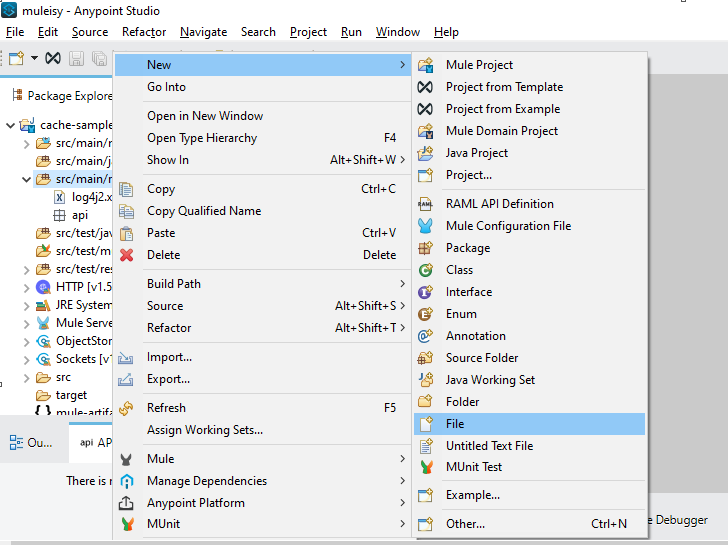
Task: Click the New toolbar button icon
Action: (17, 58)
